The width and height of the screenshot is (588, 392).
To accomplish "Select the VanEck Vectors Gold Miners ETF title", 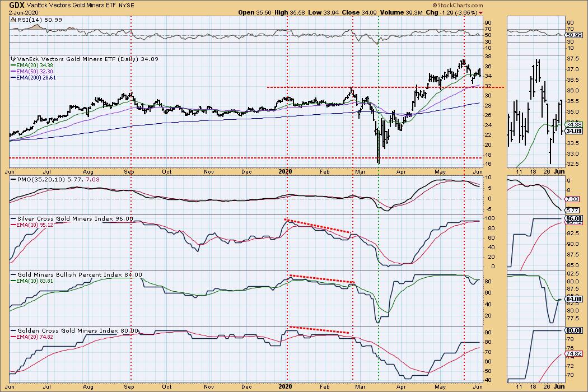I will [x=72, y=6].
